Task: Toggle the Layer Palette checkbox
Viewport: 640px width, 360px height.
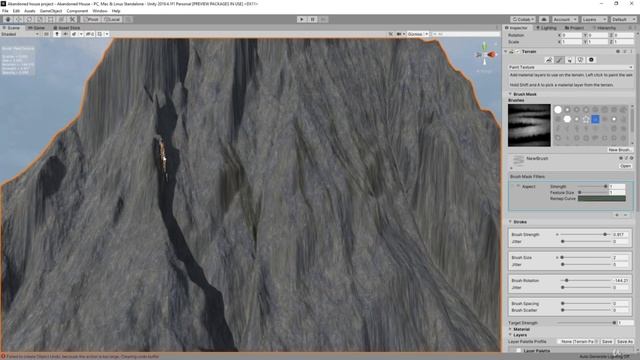Action: (518, 351)
